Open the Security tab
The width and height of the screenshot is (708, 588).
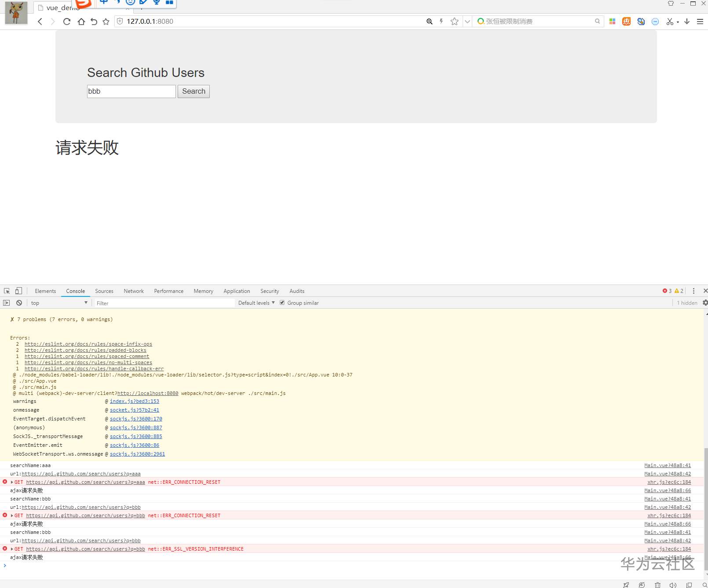(270, 291)
